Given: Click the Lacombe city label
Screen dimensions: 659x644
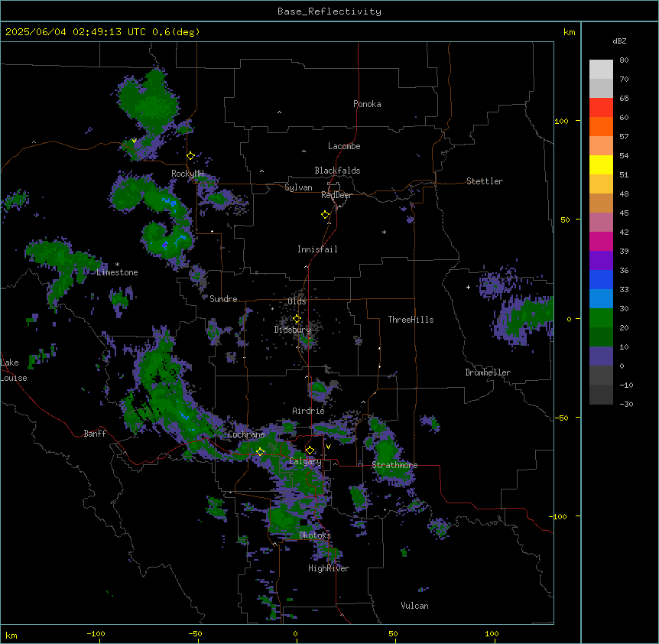Looking at the screenshot, I should 344,146.
